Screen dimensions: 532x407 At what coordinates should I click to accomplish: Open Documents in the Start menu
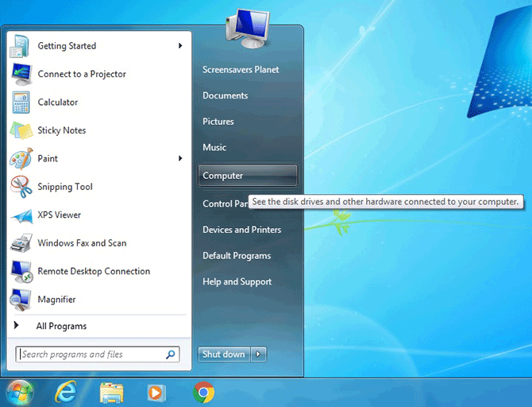(226, 95)
